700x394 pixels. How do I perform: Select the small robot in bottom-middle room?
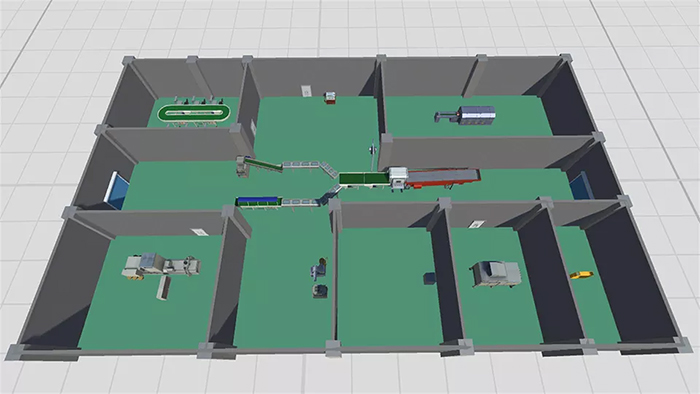(319, 269)
